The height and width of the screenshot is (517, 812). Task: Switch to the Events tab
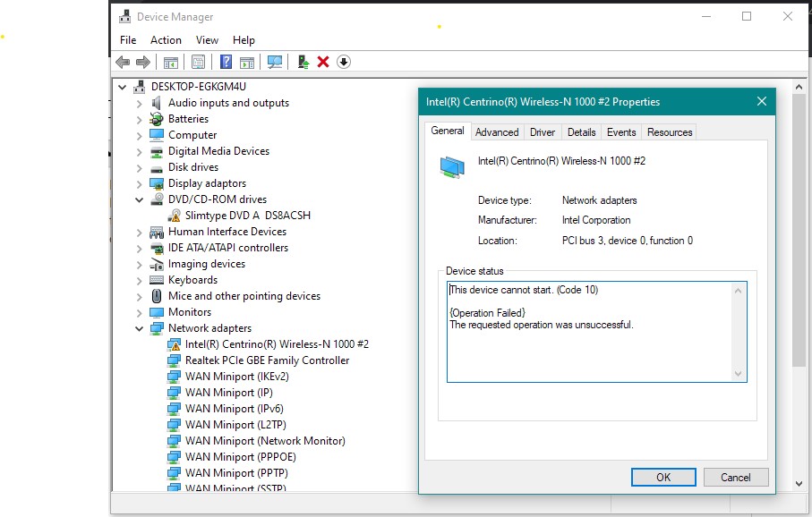coord(621,132)
